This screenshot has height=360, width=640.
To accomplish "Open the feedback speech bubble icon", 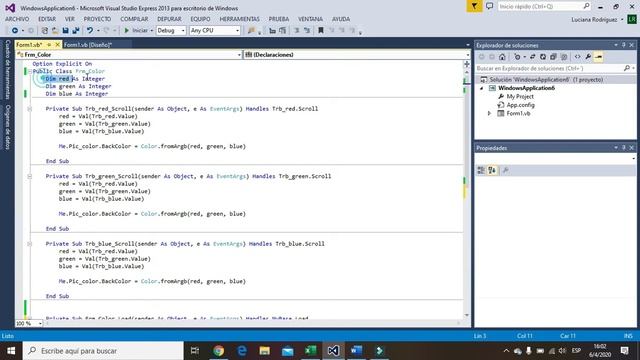I will [489, 6].
